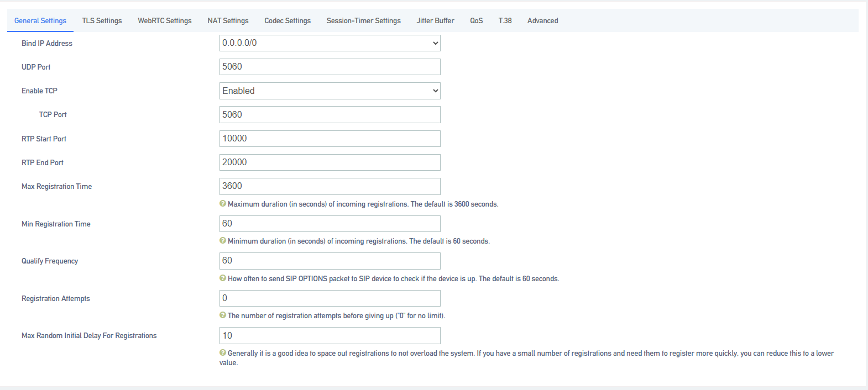Focus the RTP Start Port field

coord(330,139)
